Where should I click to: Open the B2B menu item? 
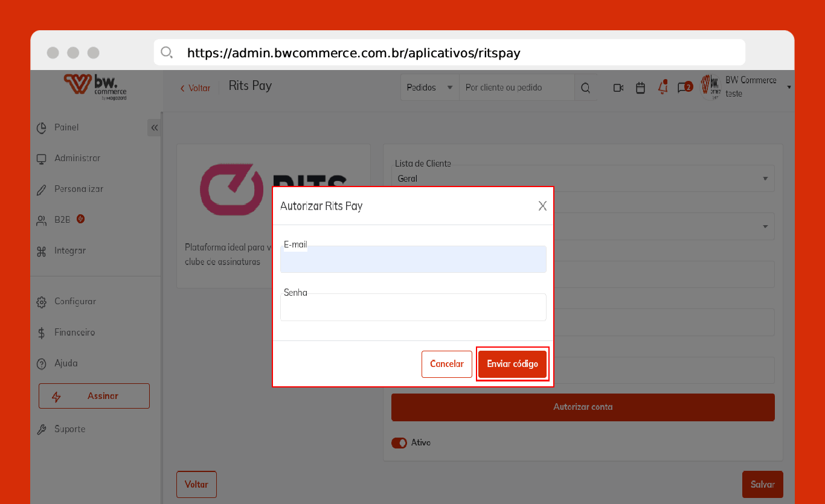(62, 220)
